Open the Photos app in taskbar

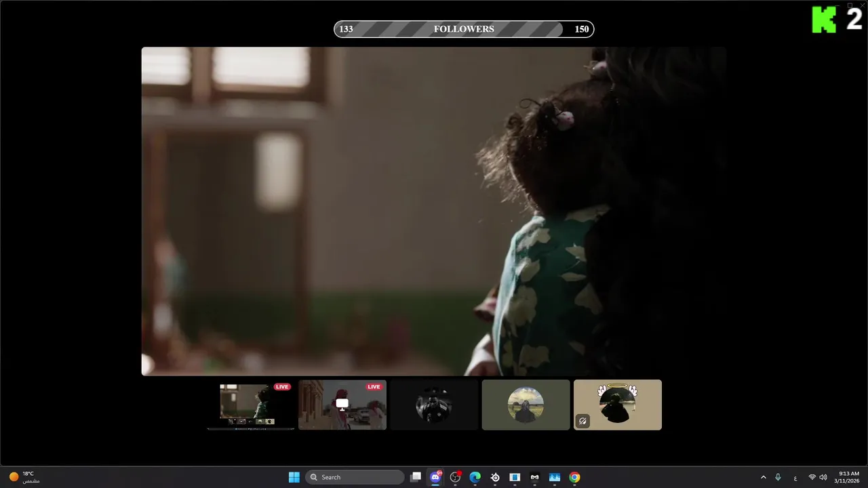(555, 477)
